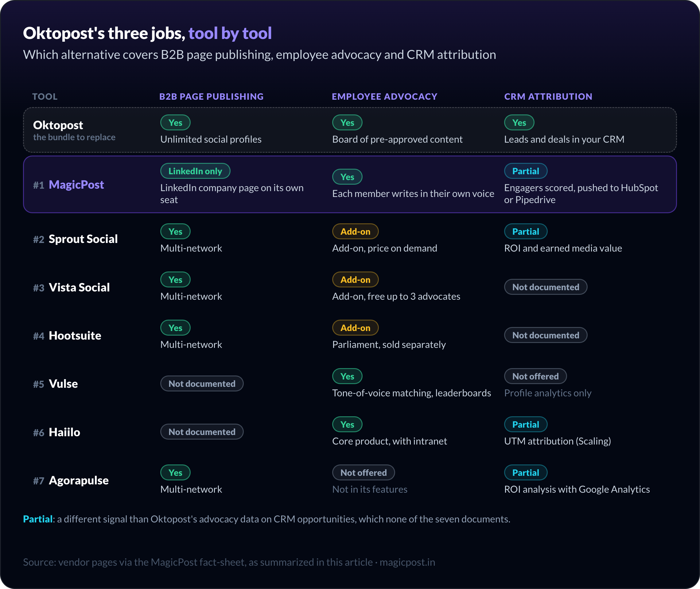Screen dimensions: 700x589
Task: Click the cyan 'Partial' footnote label
Action: click(x=38, y=519)
